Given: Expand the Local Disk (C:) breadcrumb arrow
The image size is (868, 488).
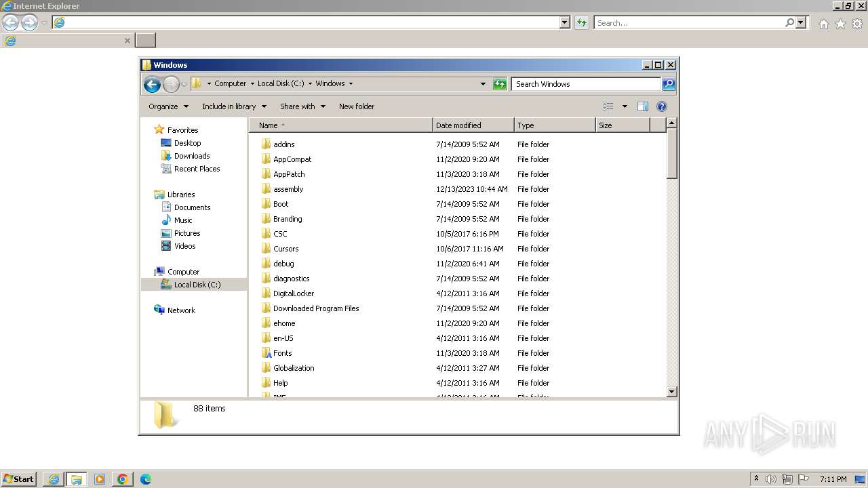Looking at the screenshot, I should click(x=310, y=84).
